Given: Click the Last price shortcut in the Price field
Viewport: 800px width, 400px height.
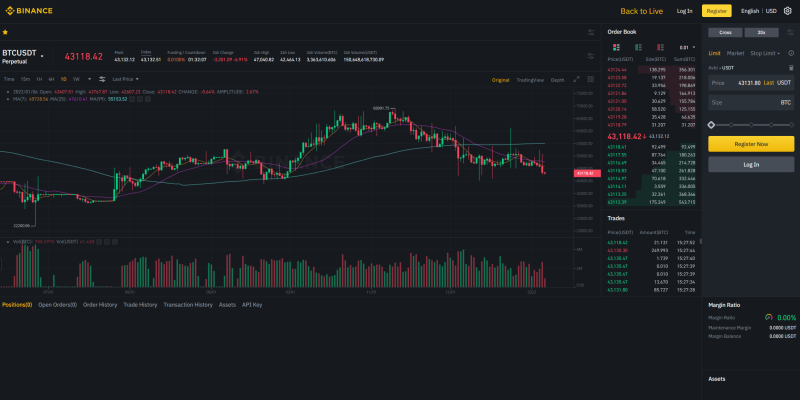Looking at the screenshot, I should pyautogui.click(x=769, y=83).
